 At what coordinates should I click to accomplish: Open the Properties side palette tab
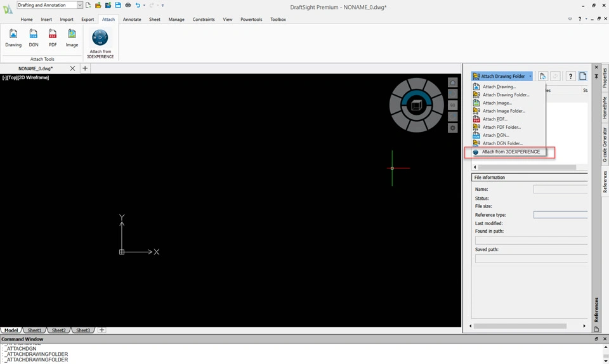(605, 77)
